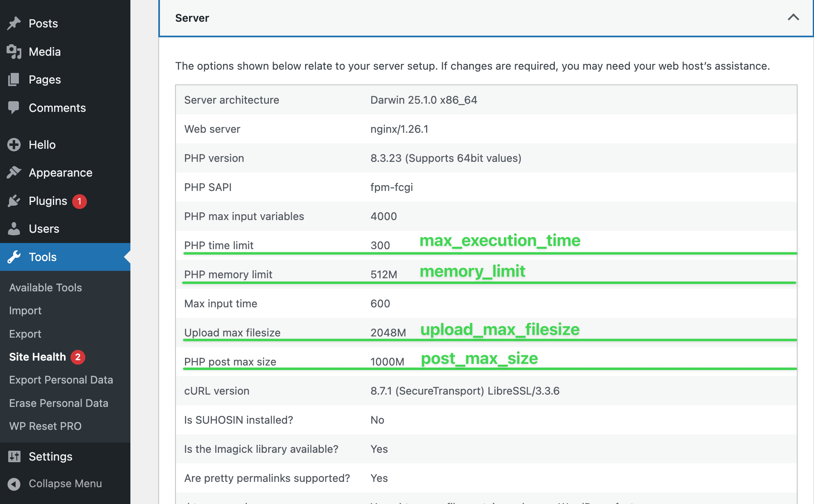The height and width of the screenshot is (504, 814).
Task: Collapse the Server section chevron
Action: coord(793,18)
